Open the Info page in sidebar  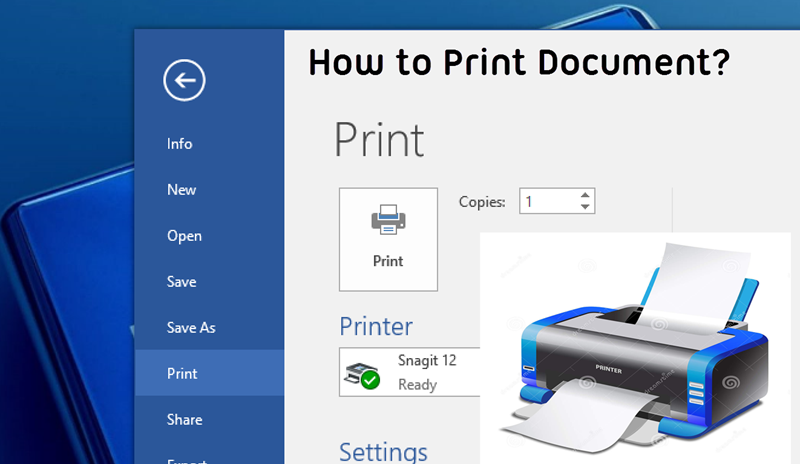179,144
